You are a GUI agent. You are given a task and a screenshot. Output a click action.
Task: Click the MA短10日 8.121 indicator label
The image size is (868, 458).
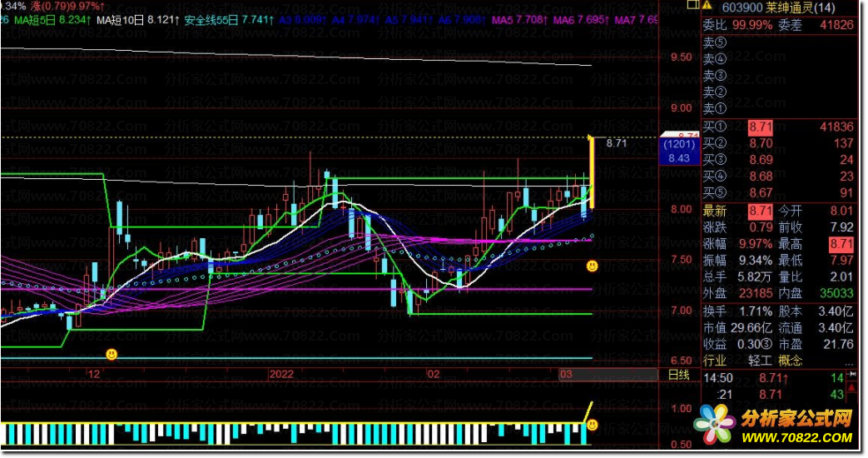point(138,20)
